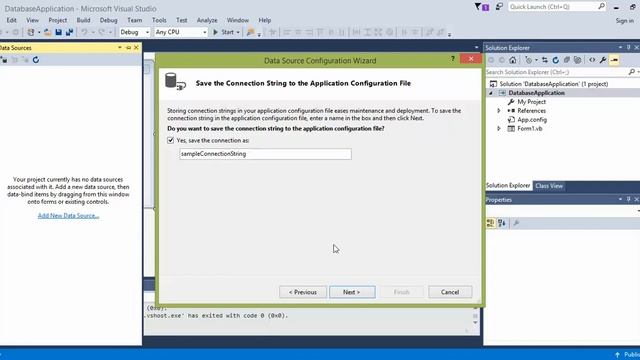
Task: Open Start button dropdown arrow
Action: pyautogui.click(x=238, y=32)
